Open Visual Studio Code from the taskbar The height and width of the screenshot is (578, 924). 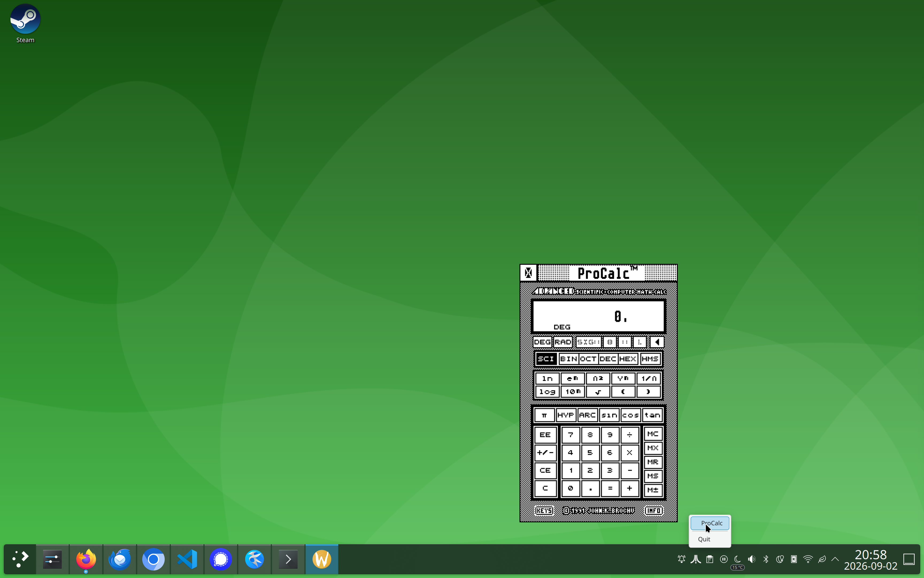[x=187, y=559]
